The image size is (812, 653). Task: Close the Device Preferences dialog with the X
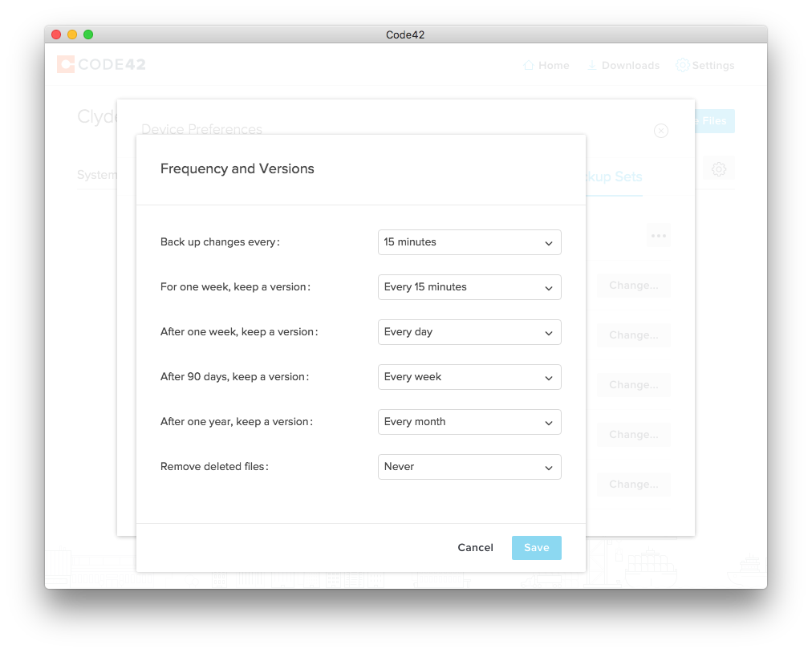(660, 131)
